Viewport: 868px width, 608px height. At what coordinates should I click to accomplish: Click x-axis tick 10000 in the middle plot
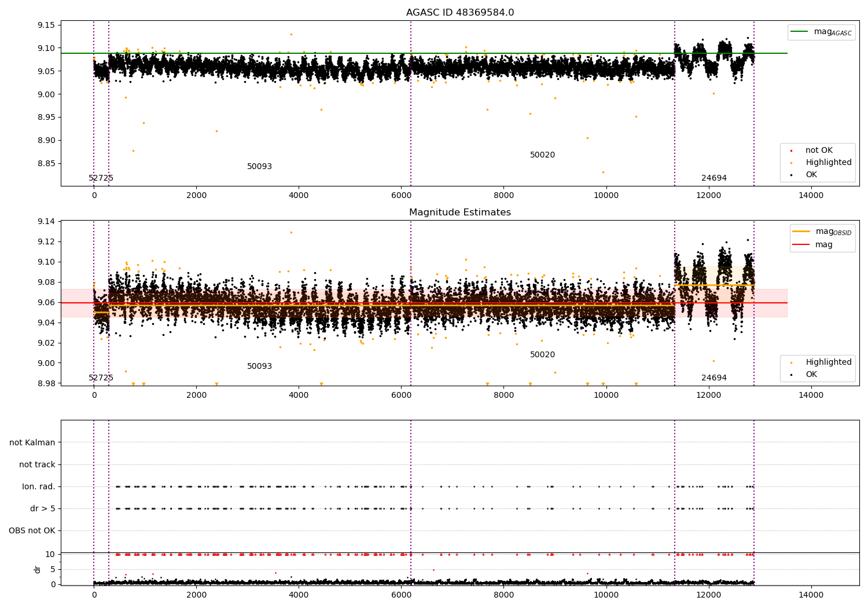point(606,395)
